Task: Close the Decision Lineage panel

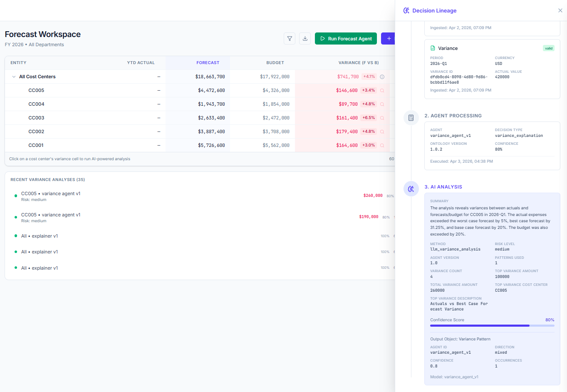Action: point(560,10)
